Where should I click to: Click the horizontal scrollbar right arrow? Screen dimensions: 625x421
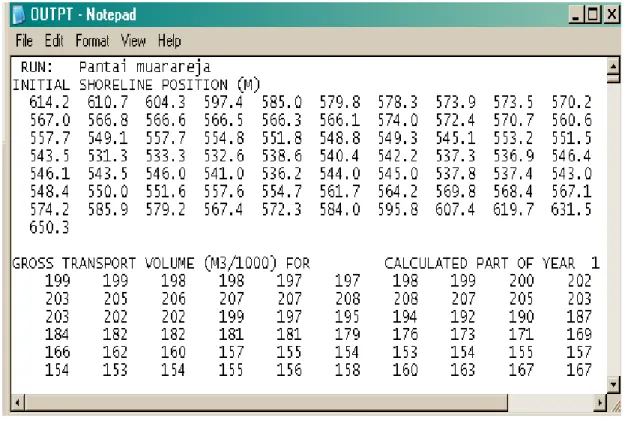tap(600, 402)
